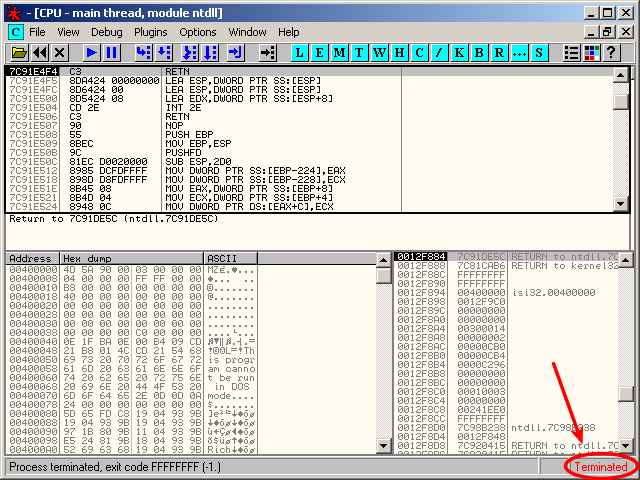Open the Options menu
This screenshot has height=480, width=640.
(x=198, y=32)
